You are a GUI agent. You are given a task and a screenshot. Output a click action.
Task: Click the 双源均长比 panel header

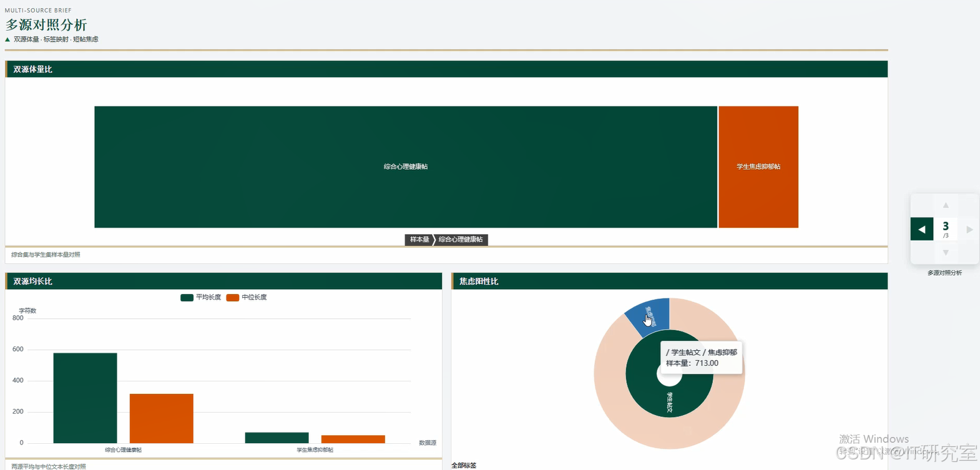pos(223,282)
